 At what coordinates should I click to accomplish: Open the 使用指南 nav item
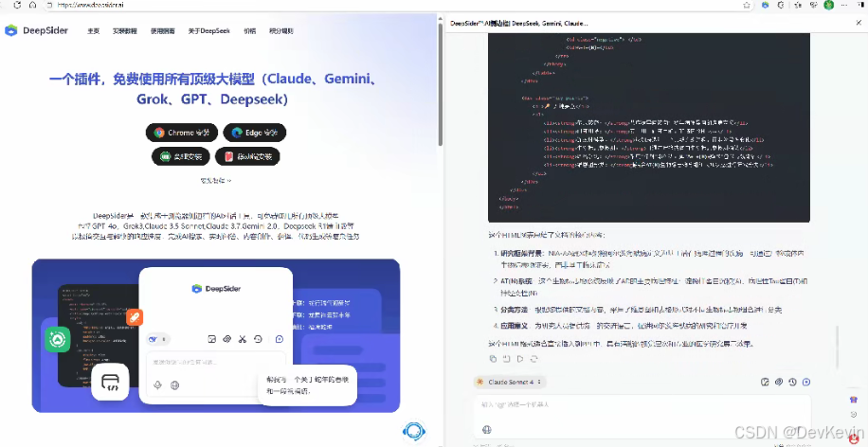coord(163,31)
